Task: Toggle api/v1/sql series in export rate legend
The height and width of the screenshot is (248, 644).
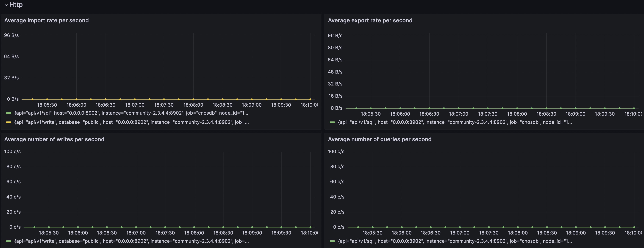Action: [455, 122]
